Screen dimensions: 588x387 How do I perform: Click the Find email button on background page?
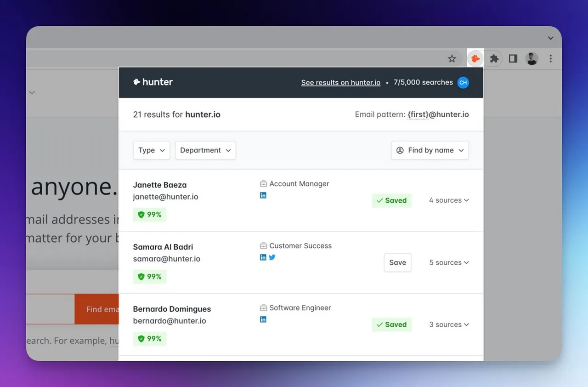pos(96,309)
